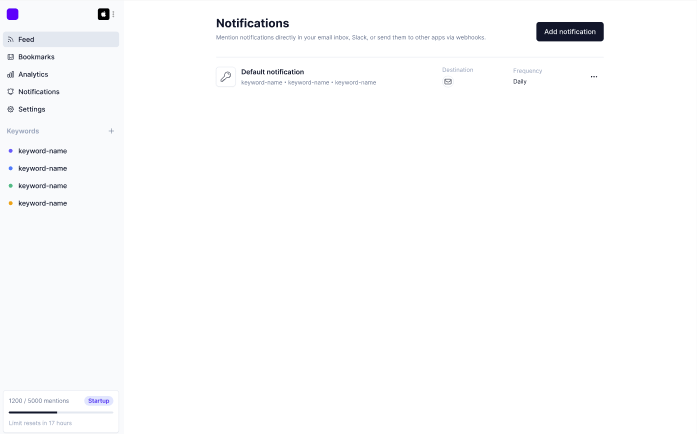Click the purple app logo
The image size is (697, 434).
point(13,14)
